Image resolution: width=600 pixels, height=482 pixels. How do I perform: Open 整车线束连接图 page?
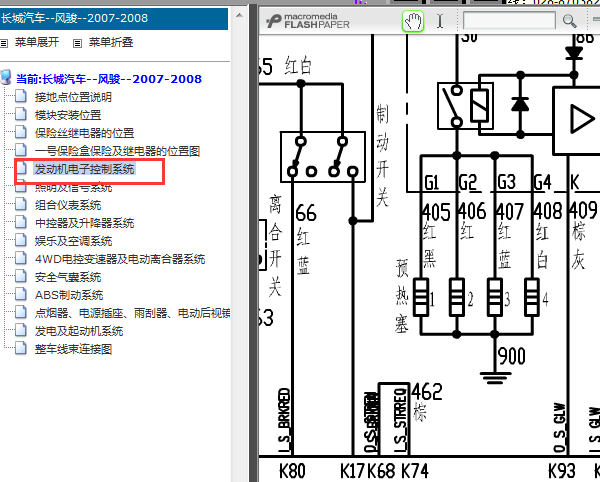tap(73, 349)
